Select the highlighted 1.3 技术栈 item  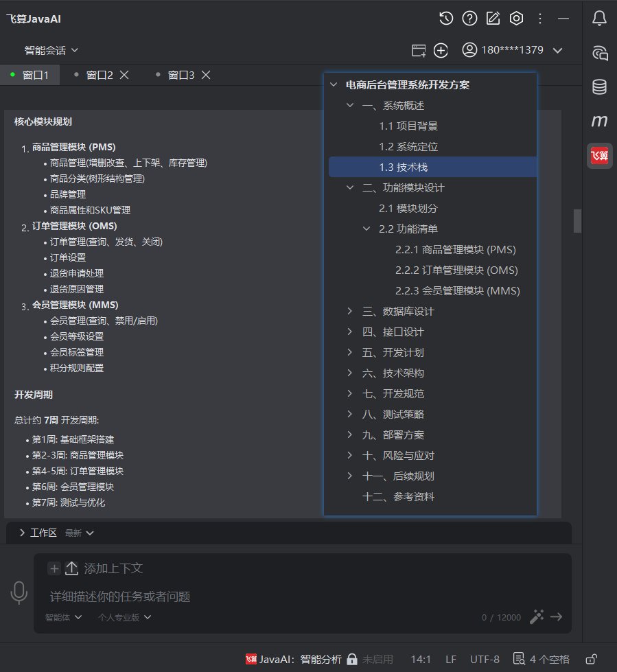[x=433, y=167]
